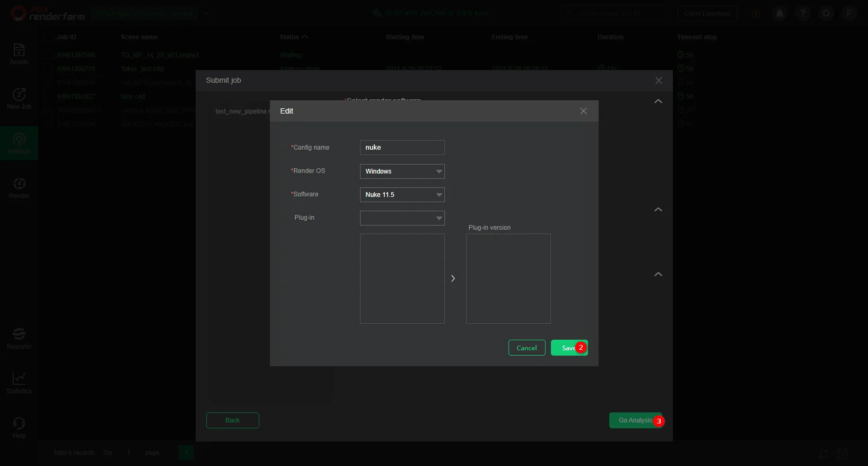Open the settings gear icon
Screen dimensions: 868x466
click(x=826, y=14)
